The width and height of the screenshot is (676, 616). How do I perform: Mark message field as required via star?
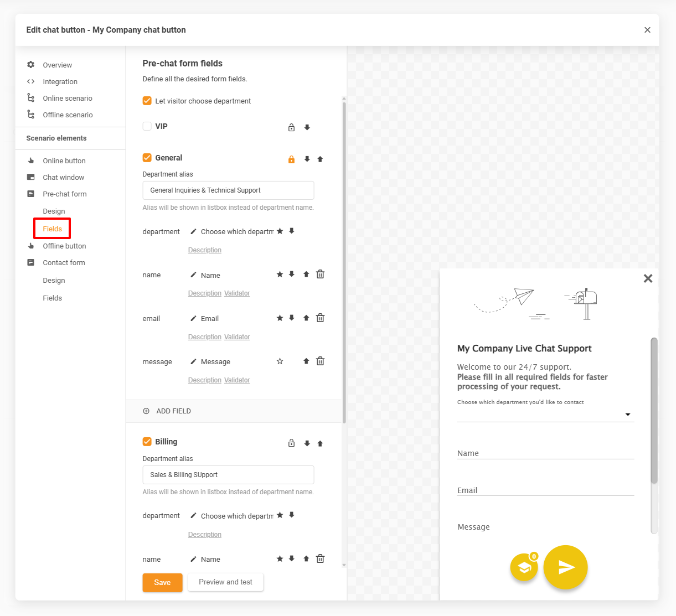tap(280, 361)
